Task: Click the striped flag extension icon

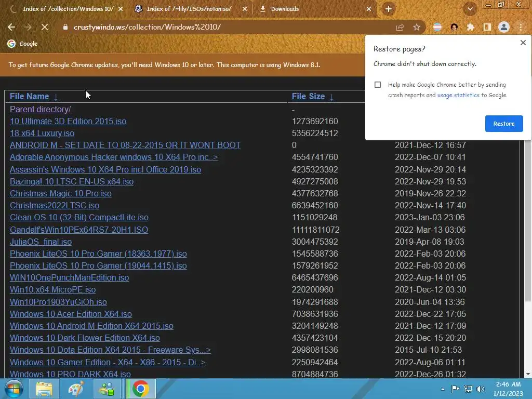Action: coord(437,27)
